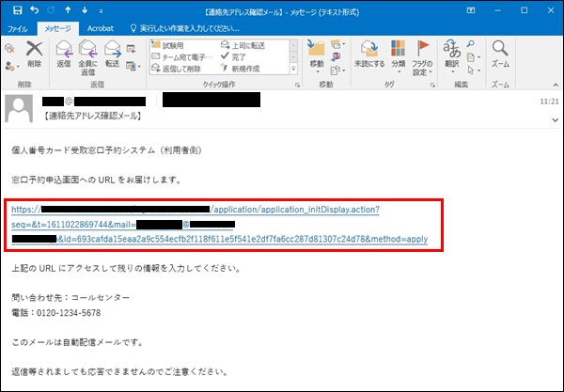Switch to the Acrobat tab
Screen dimensions: 564x392
100,28
